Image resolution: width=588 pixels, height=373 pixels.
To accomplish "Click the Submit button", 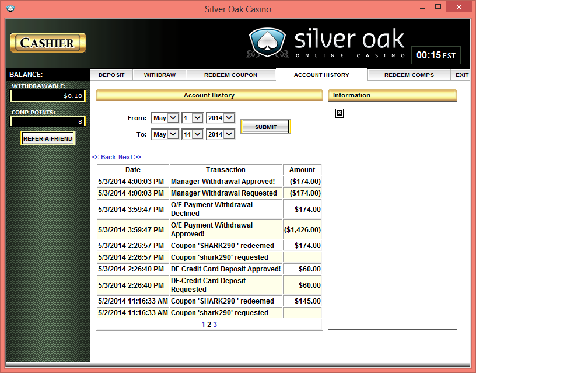I will click(x=265, y=127).
